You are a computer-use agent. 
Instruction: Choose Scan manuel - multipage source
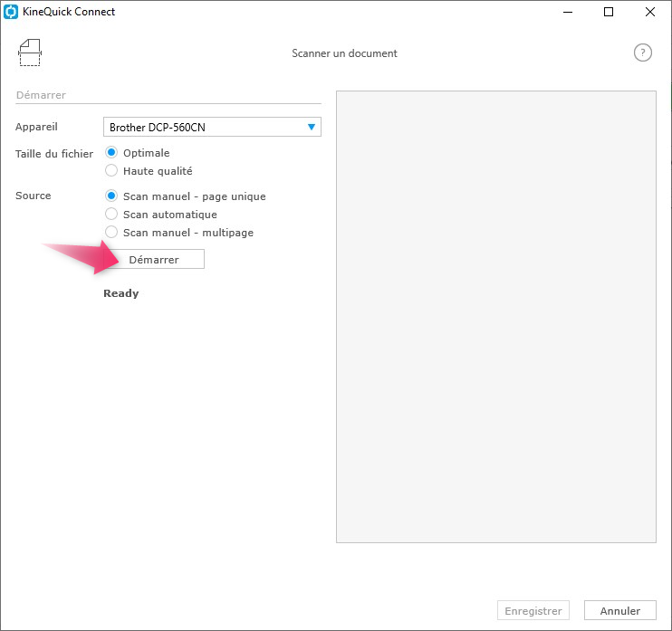(x=179, y=232)
